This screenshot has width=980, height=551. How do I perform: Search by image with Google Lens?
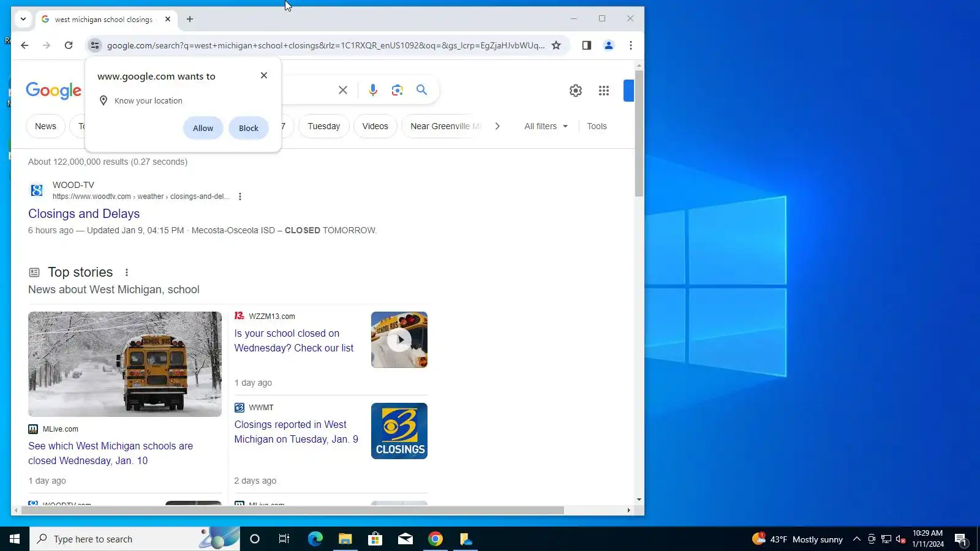pos(397,90)
